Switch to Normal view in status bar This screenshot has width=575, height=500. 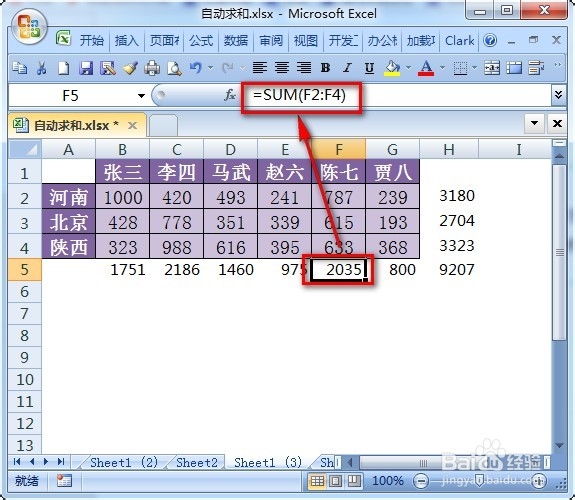317,481
